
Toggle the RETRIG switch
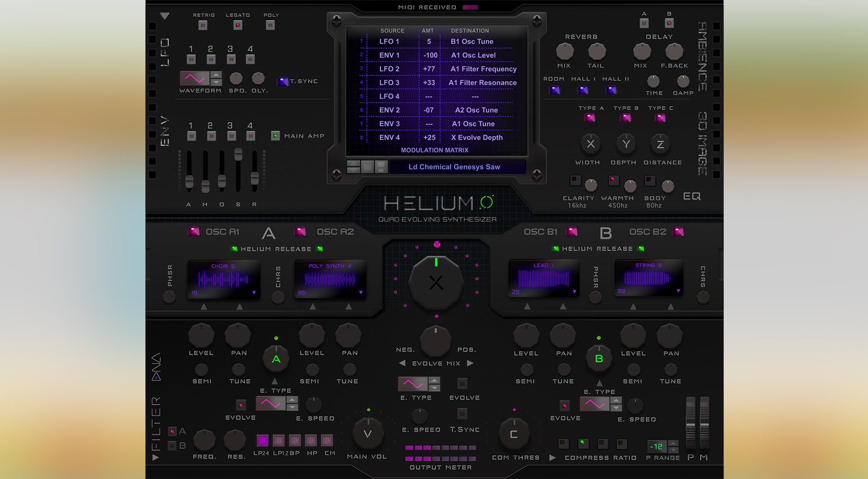pyautogui.click(x=203, y=25)
